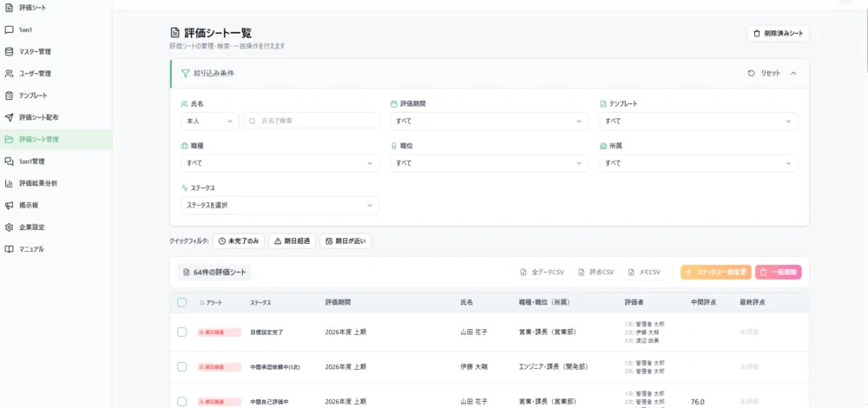Check the 伊藤 大輔 row checkbox
The height and width of the screenshot is (408, 868).
(x=181, y=366)
